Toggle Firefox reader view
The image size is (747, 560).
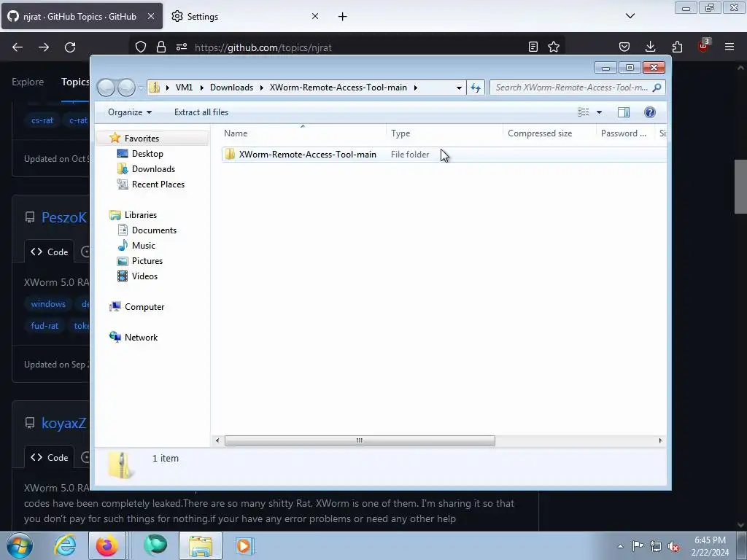(x=533, y=47)
